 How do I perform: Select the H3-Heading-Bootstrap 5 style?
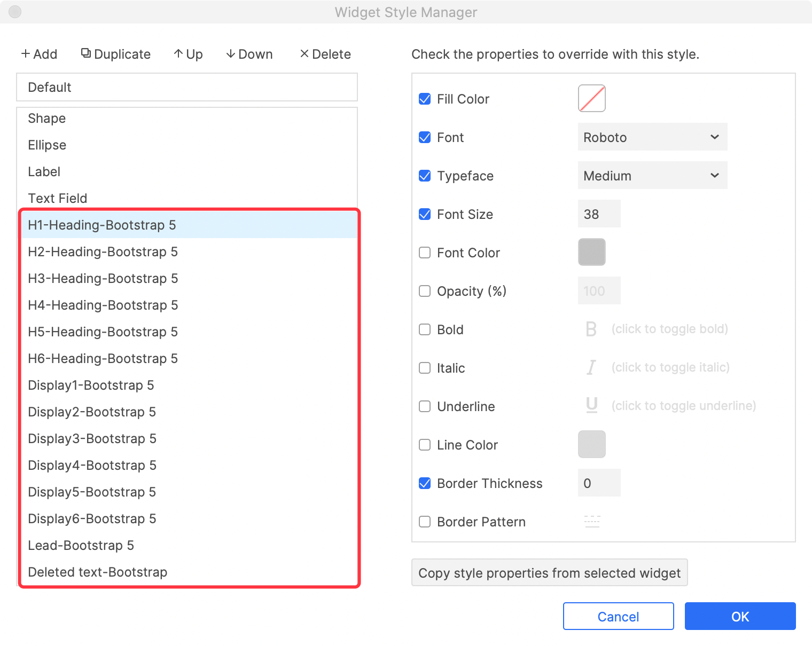pyautogui.click(x=103, y=278)
